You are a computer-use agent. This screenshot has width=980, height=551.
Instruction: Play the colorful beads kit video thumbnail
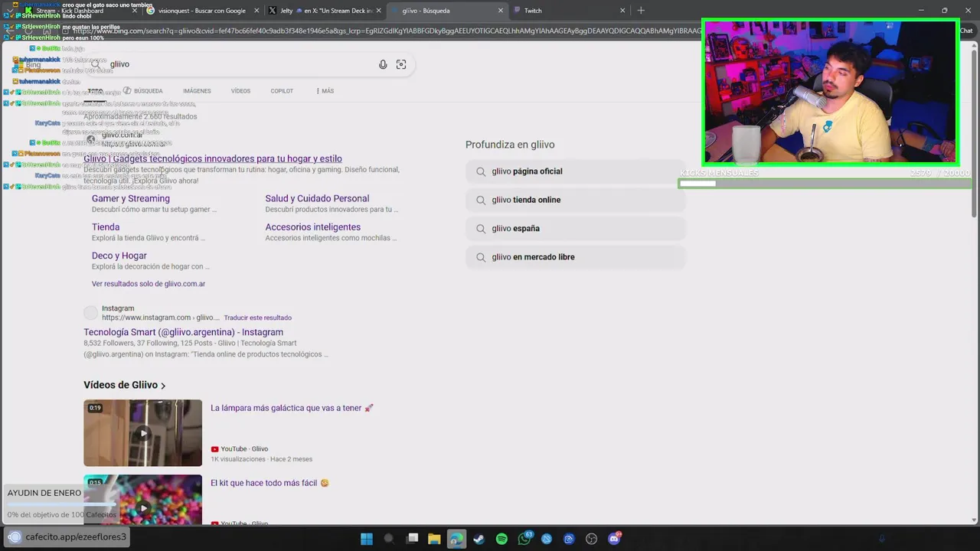[x=143, y=500]
